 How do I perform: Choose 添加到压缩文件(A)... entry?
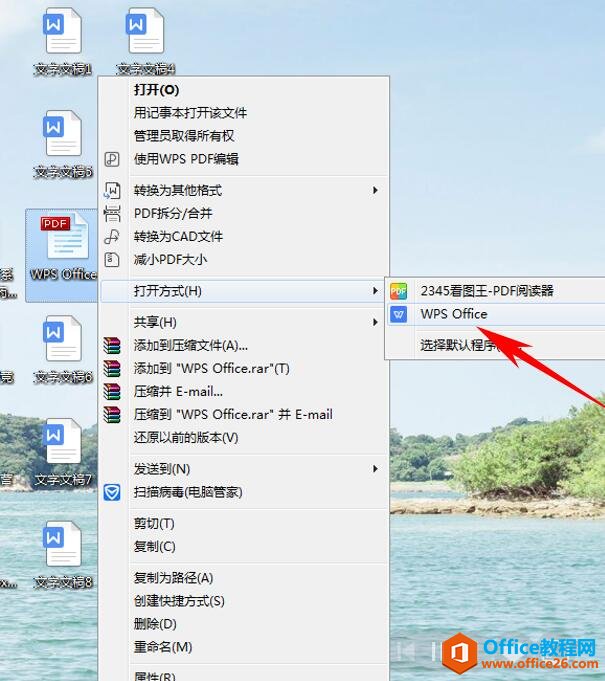tap(244, 346)
